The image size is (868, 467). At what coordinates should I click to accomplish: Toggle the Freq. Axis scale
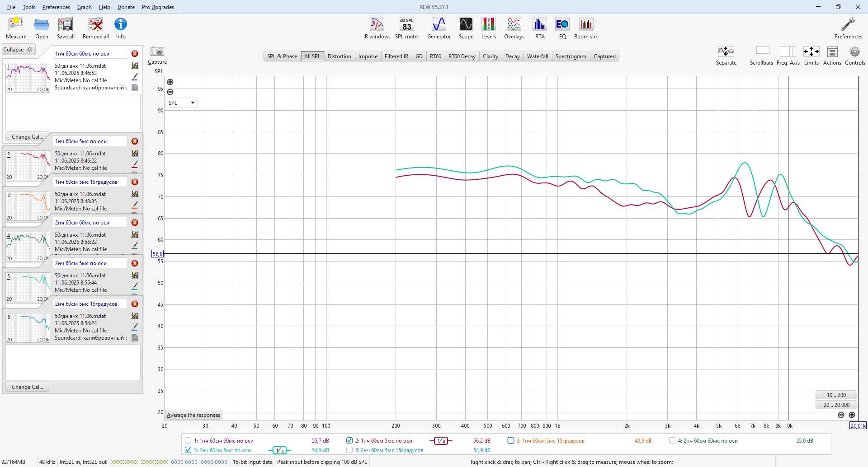[788, 56]
